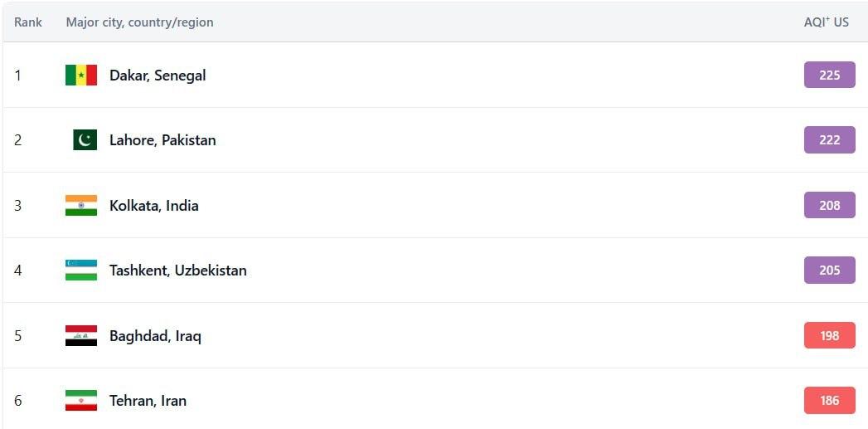The width and height of the screenshot is (868, 429).
Task: Click the red 186 AQI badge
Action: pyautogui.click(x=829, y=400)
